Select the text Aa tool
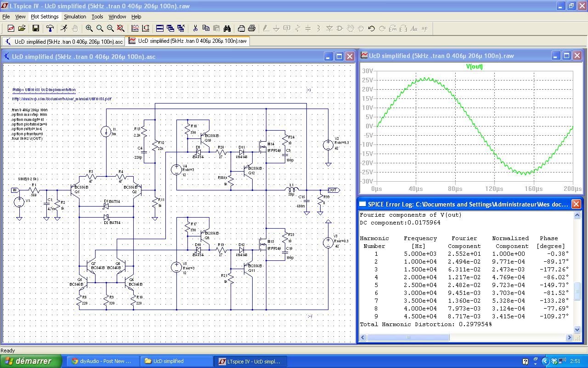Viewport: 588px width, 368px height. pyautogui.click(x=414, y=29)
